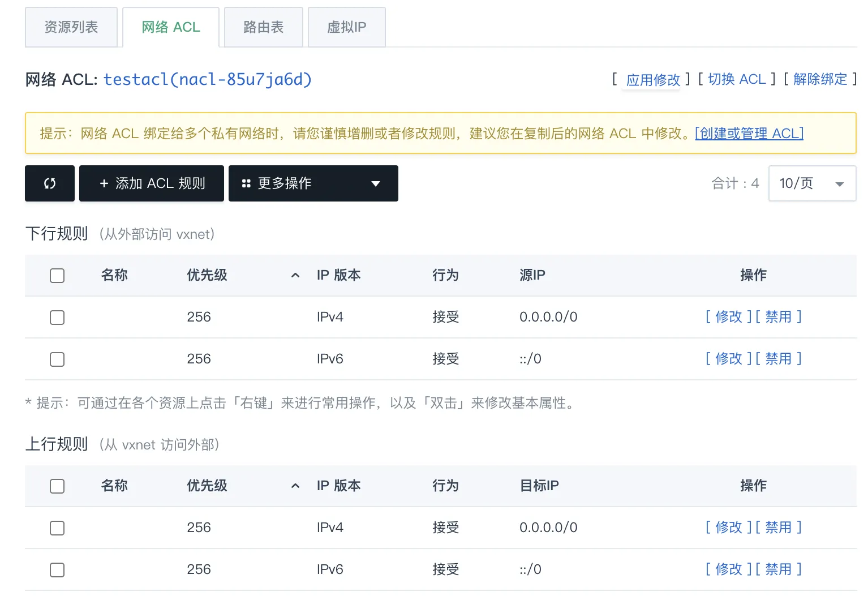Click the 源IP column header
This screenshot has width=868, height=600.
click(532, 275)
